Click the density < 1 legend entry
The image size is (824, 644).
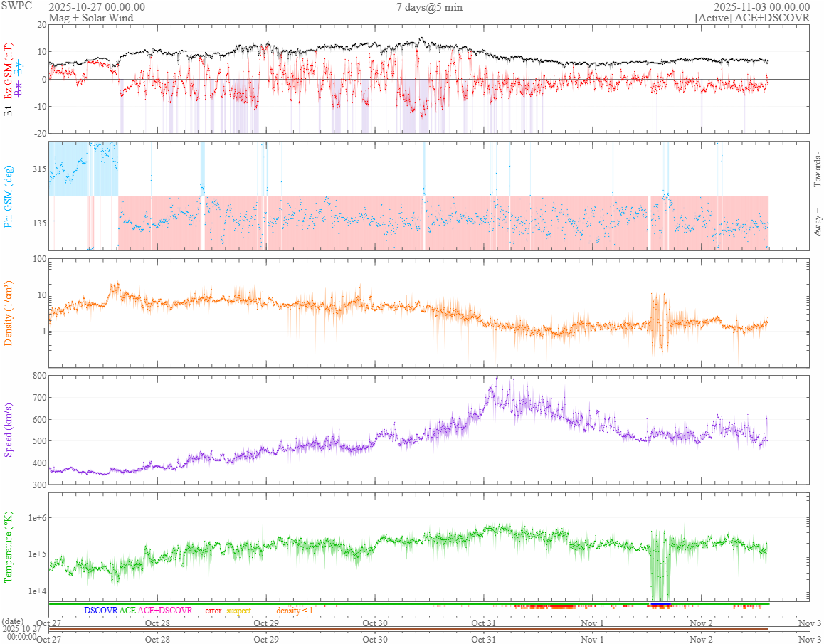pos(295,611)
